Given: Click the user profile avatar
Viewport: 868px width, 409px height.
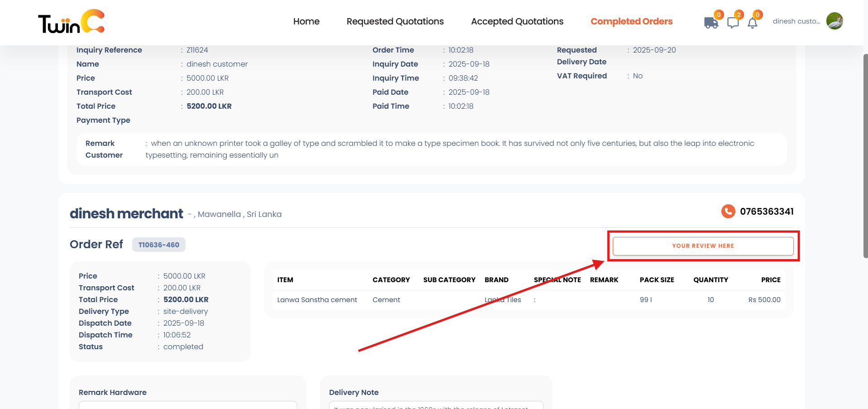Looking at the screenshot, I should [834, 21].
